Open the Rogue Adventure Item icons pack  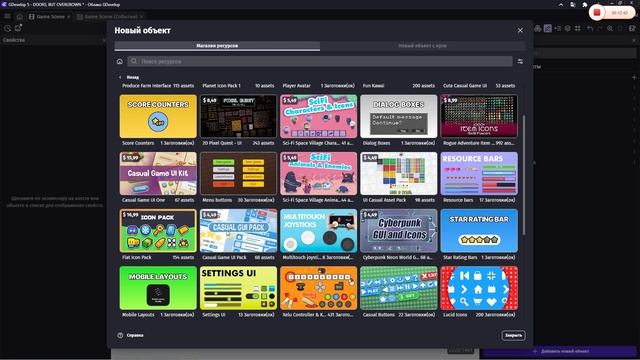tap(479, 116)
